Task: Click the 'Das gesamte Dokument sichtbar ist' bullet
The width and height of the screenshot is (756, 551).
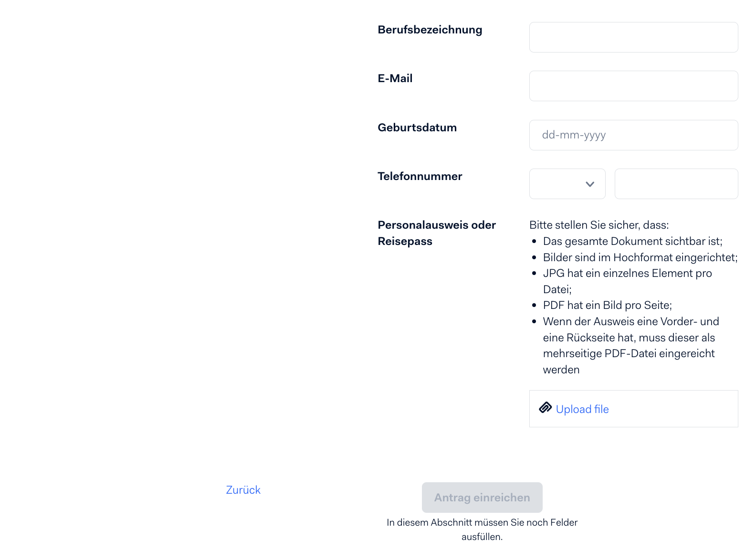Action: [633, 241]
